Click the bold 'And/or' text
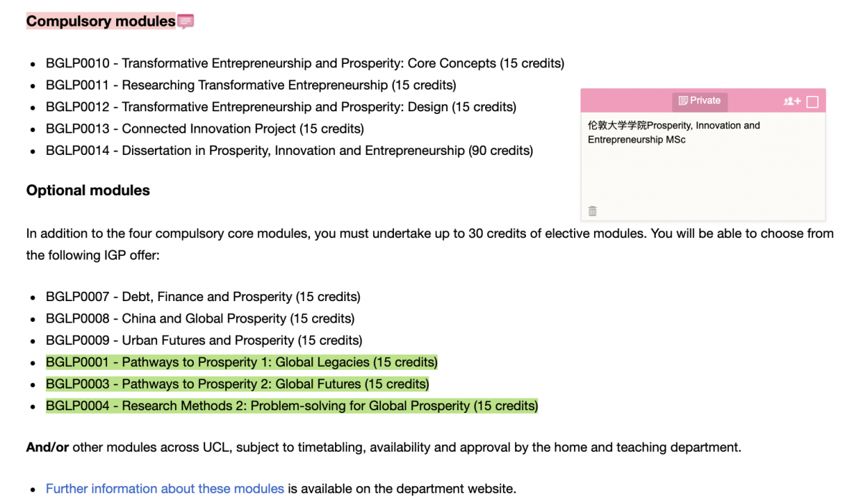 47,447
